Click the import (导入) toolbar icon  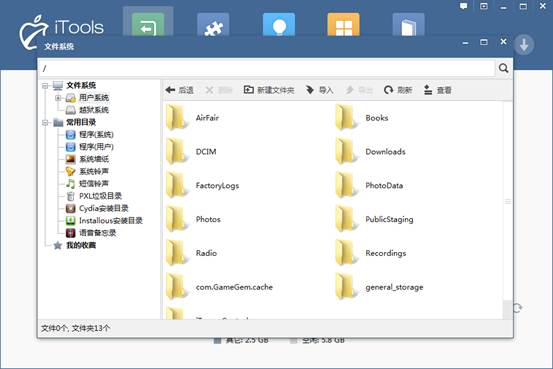[x=319, y=90]
